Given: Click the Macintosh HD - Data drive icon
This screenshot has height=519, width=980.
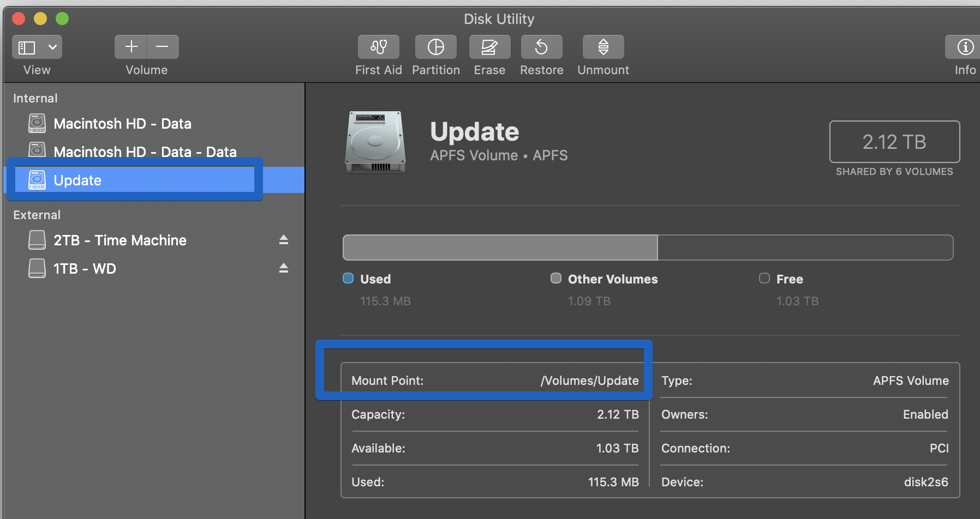Looking at the screenshot, I should tap(37, 123).
